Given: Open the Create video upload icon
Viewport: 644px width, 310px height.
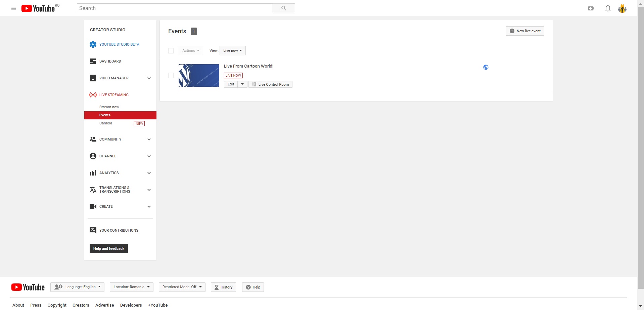Looking at the screenshot, I should 591,8.
